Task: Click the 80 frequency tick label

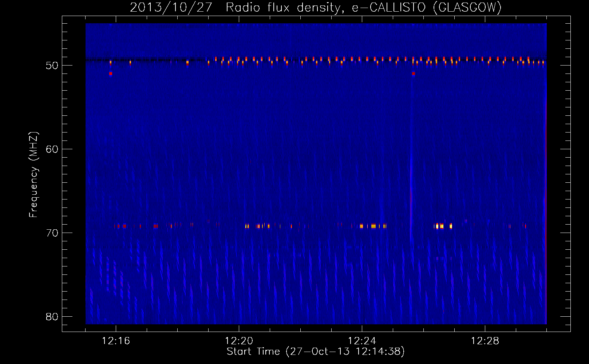Action: click(52, 317)
